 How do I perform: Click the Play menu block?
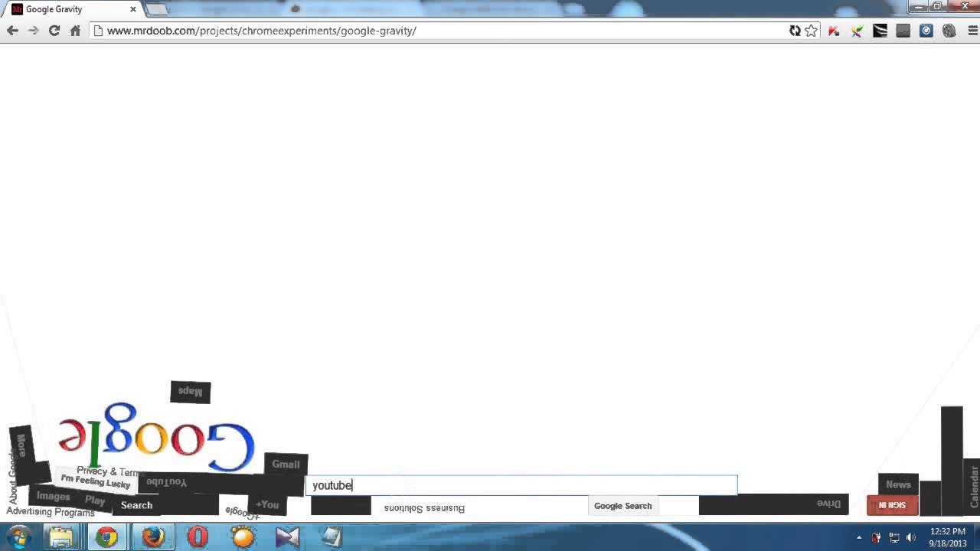(x=95, y=500)
